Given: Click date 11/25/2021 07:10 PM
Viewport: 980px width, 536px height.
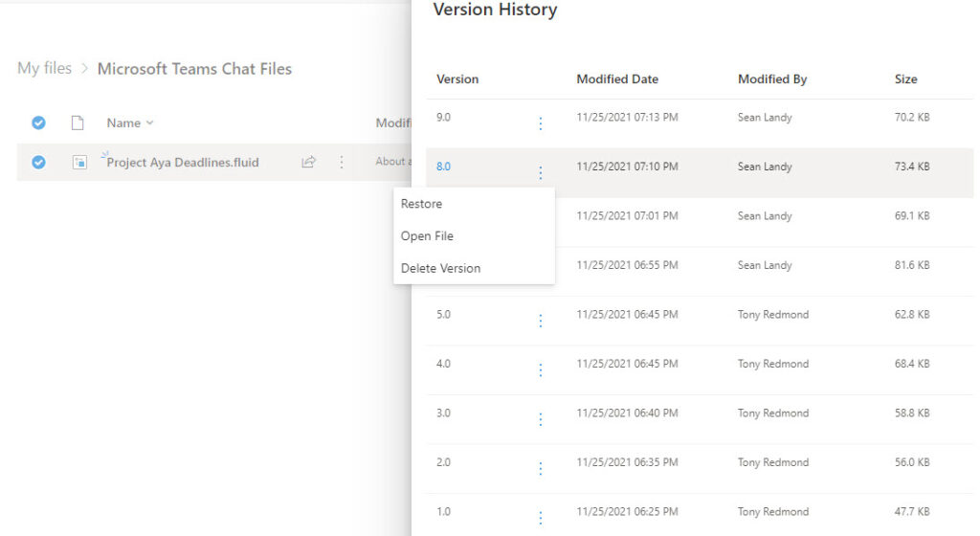Looking at the screenshot, I should coord(627,167).
